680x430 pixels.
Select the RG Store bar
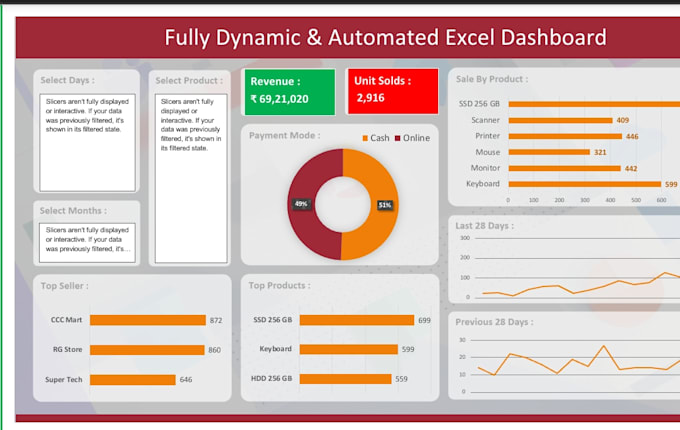147,350
